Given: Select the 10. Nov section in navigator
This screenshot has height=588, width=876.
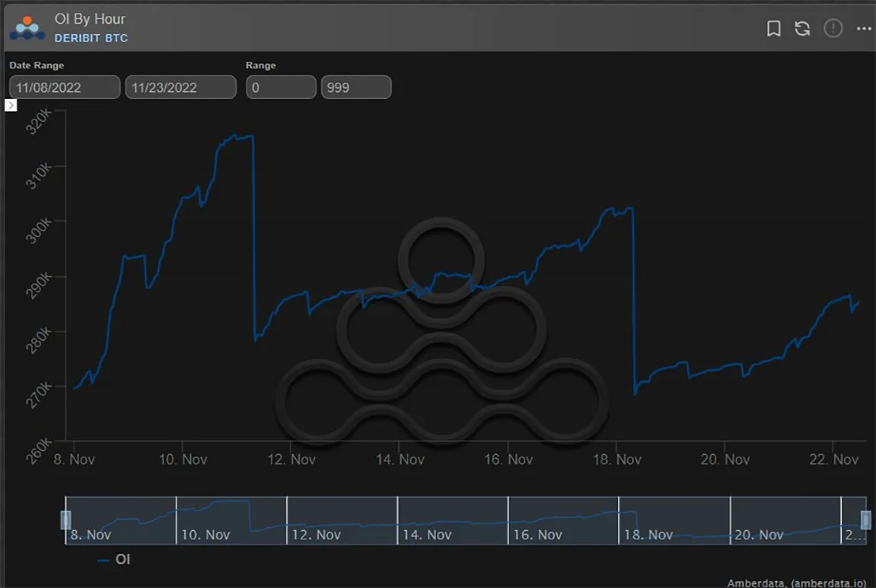Looking at the screenshot, I should tap(231, 520).
